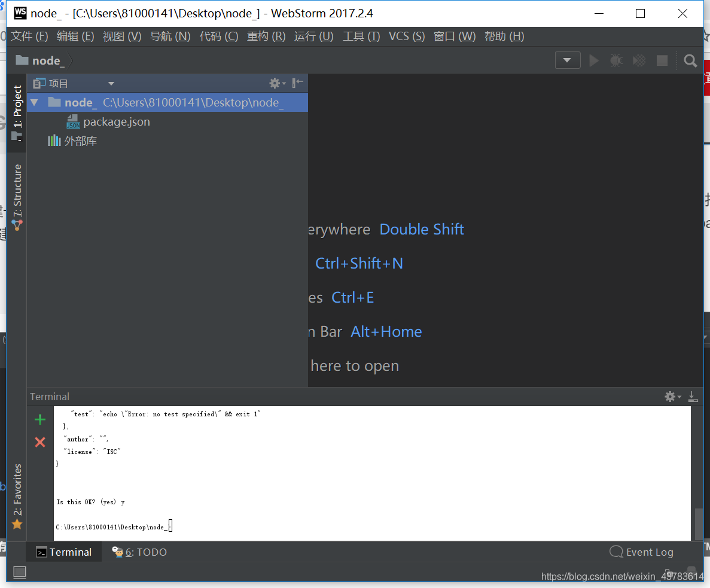Open the 窗口 (W) menu
Image resolution: width=710 pixels, height=588 pixels.
point(455,36)
